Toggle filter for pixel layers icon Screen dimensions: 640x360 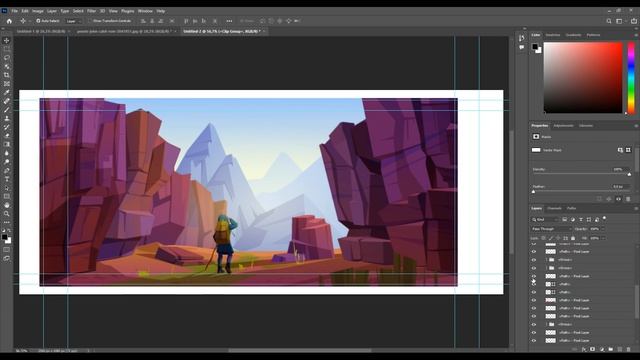click(x=565, y=220)
